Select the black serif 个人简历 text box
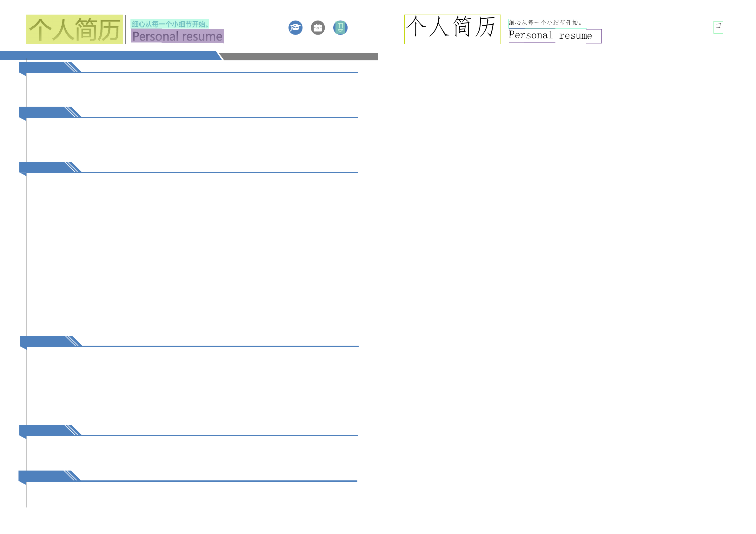This screenshot has width=756, height=534. click(x=452, y=29)
